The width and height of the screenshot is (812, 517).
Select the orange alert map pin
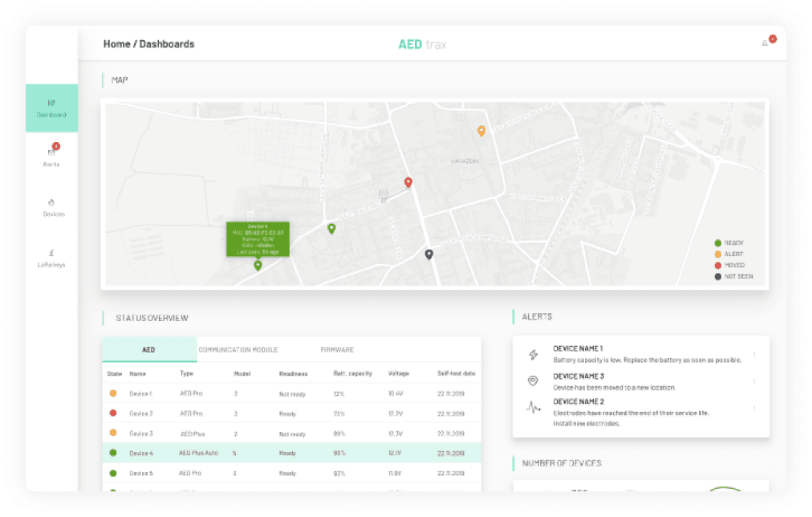481,130
